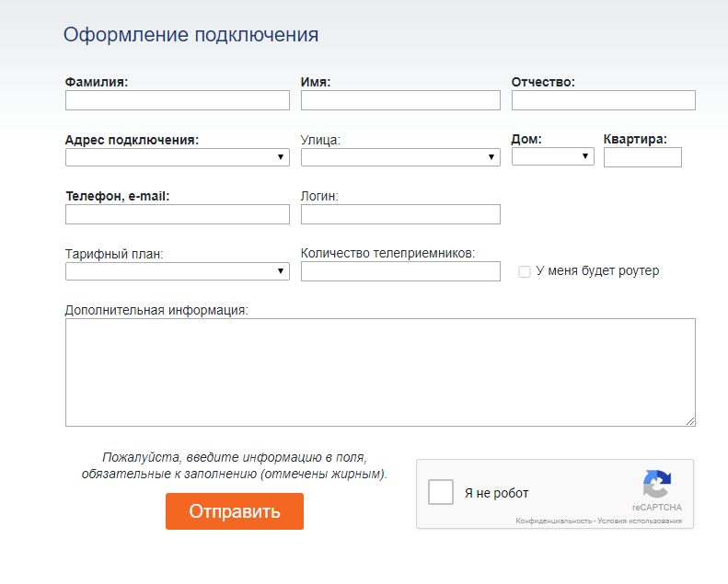This screenshot has width=728, height=584.
Task: Click the text Пожалуйста, введите информацию в поля
Action: (x=235, y=457)
